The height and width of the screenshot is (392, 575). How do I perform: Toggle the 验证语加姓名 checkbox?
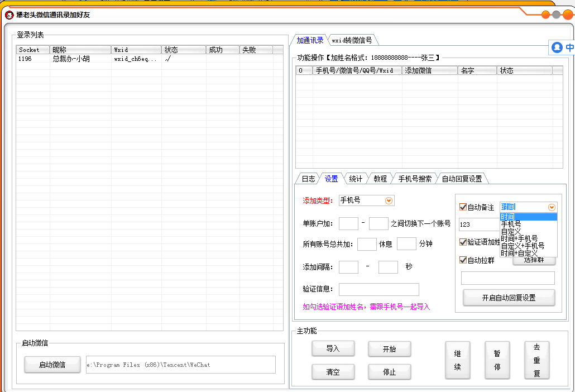pos(463,242)
